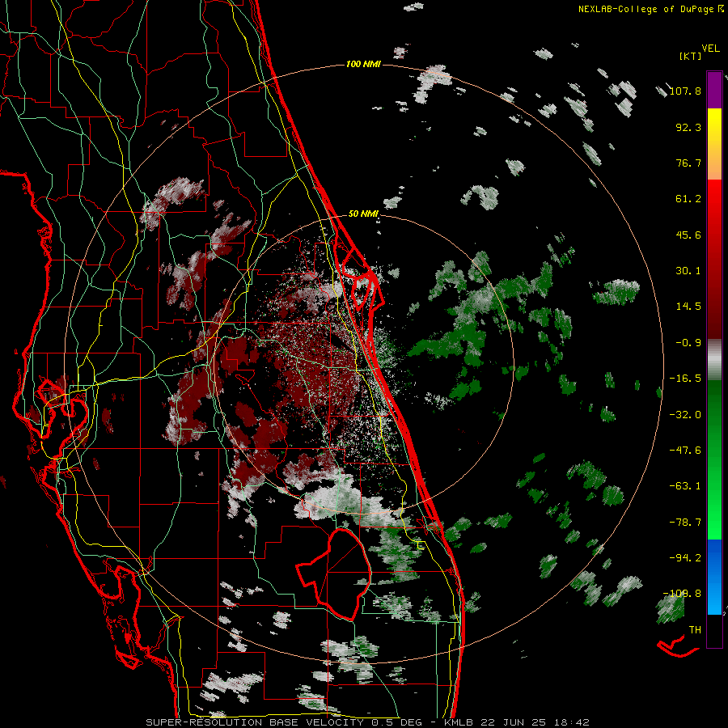This screenshot has height=728, width=728.
Task: Select the -78.7 legend value
Action: (685, 523)
